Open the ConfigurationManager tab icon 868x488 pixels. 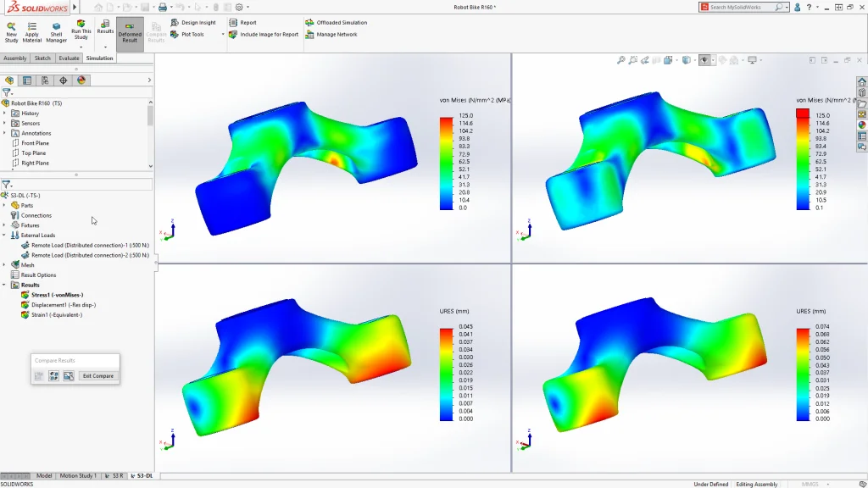coord(45,80)
